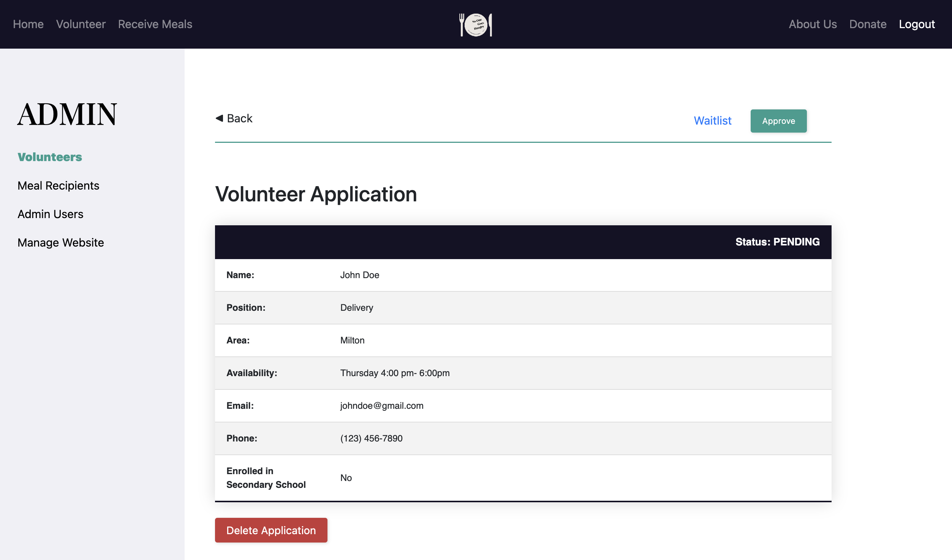The width and height of the screenshot is (952, 560).
Task: Click the Status: PENDING header label
Action: (777, 242)
